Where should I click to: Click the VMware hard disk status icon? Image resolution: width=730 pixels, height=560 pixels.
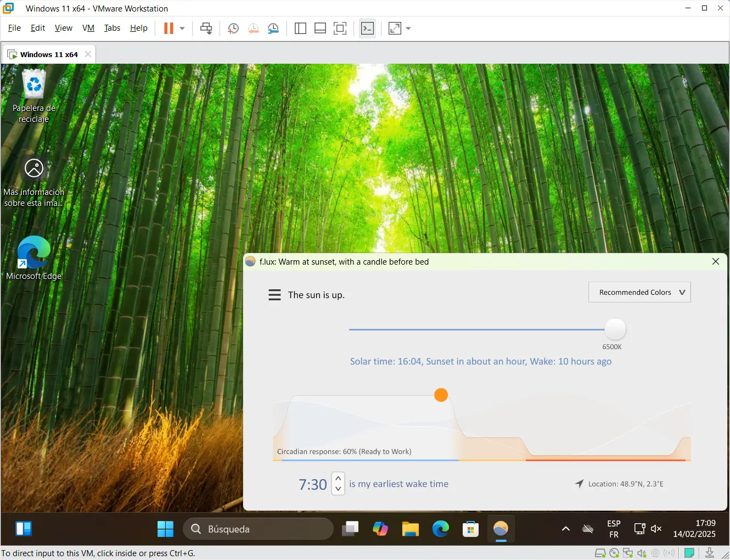tap(600, 553)
